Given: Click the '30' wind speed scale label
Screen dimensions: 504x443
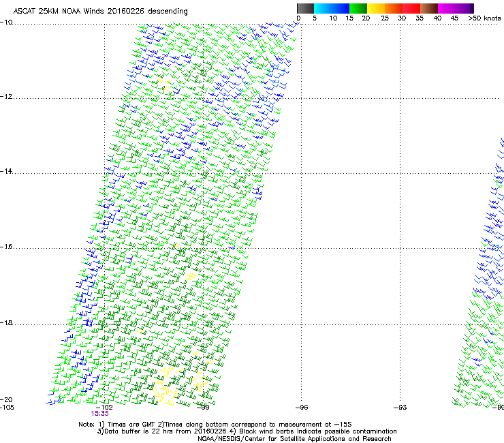Looking at the screenshot, I should (402, 18).
